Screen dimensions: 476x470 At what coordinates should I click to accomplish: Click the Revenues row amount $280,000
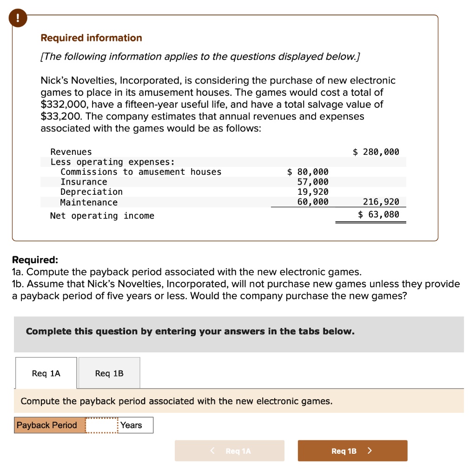tap(376, 152)
